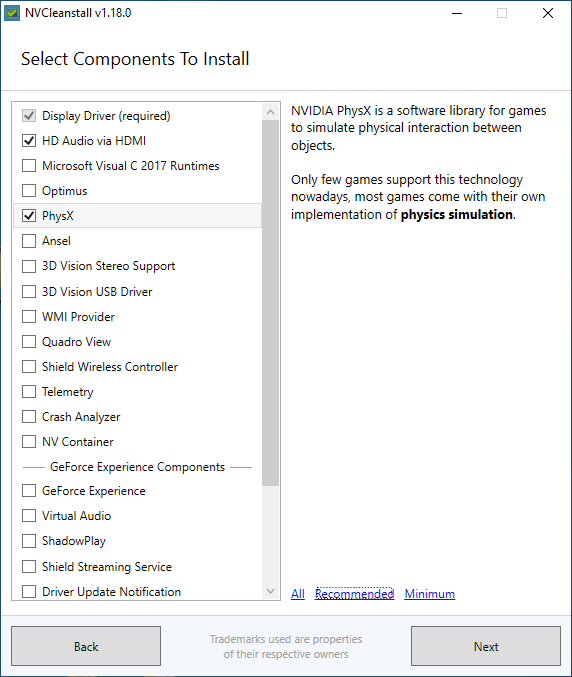Minimize the NVCleanstall window
The width and height of the screenshot is (572, 677).
coord(457,13)
